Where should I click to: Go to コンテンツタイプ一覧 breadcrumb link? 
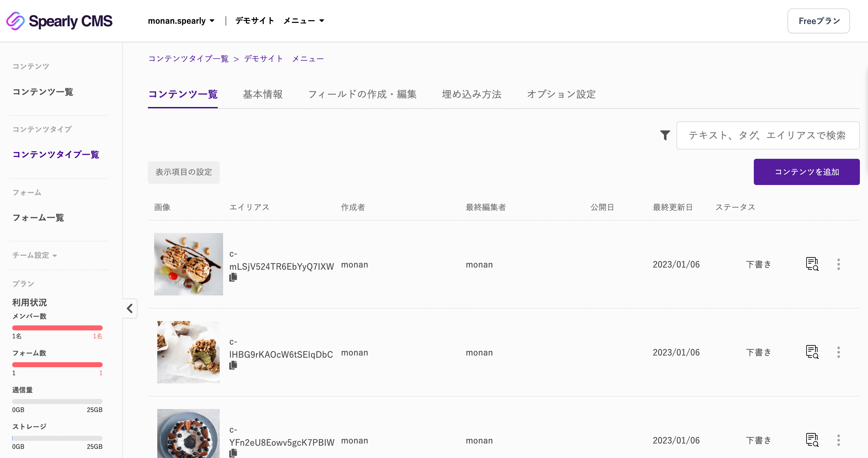(x=188, y=59)
